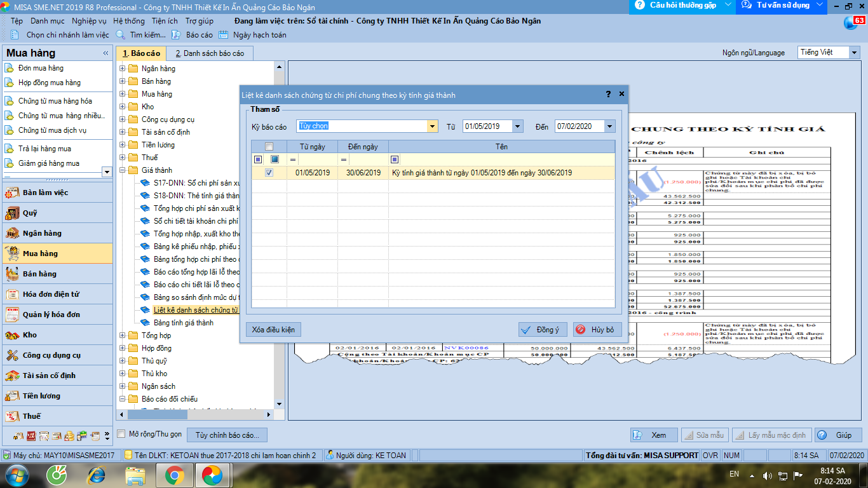Open the Ngân hàng module icon
The width and height of the screenshot is (868, 488).
point(12,233)
